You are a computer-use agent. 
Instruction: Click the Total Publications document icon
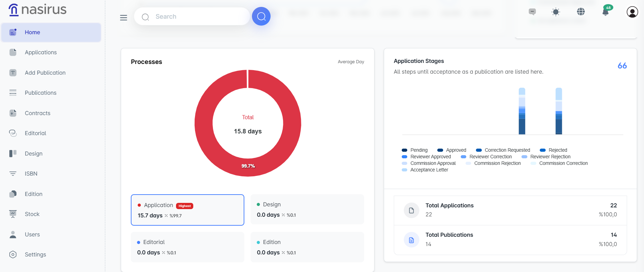(411, 240)
